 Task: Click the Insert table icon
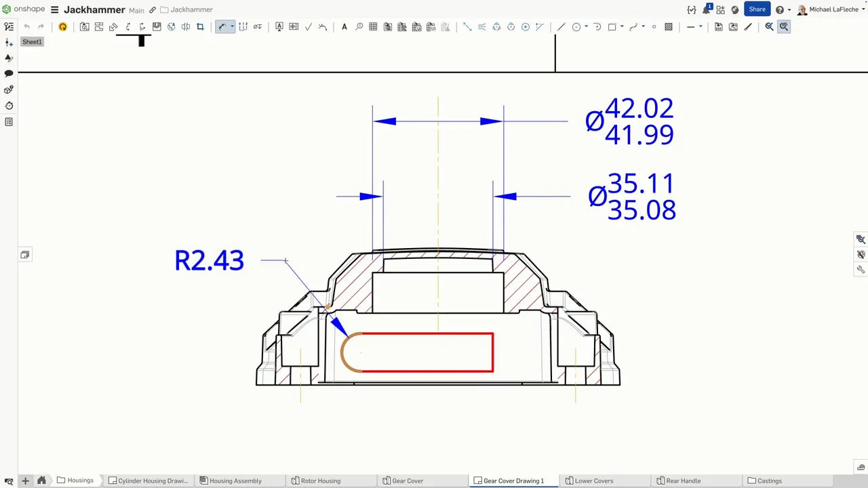pyautogui.click(x=373, y=27)
